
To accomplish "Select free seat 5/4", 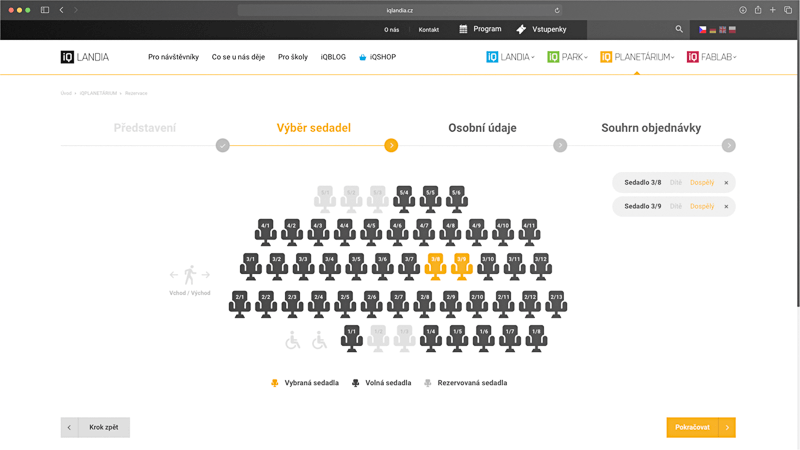I will pyautogui.click(x=404, y=196).
